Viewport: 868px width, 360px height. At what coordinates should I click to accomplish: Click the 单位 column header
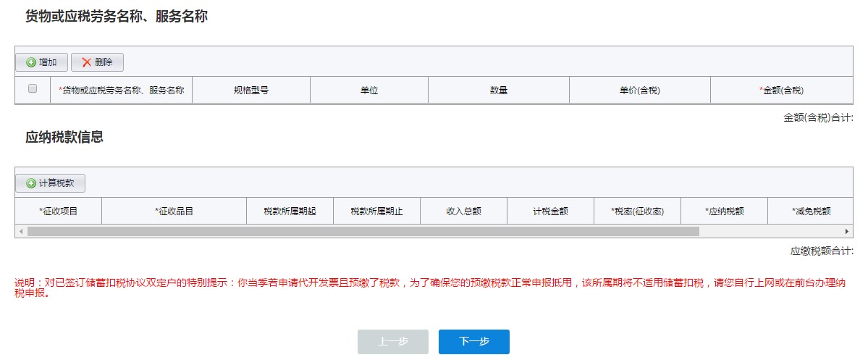tap(369, 91)
